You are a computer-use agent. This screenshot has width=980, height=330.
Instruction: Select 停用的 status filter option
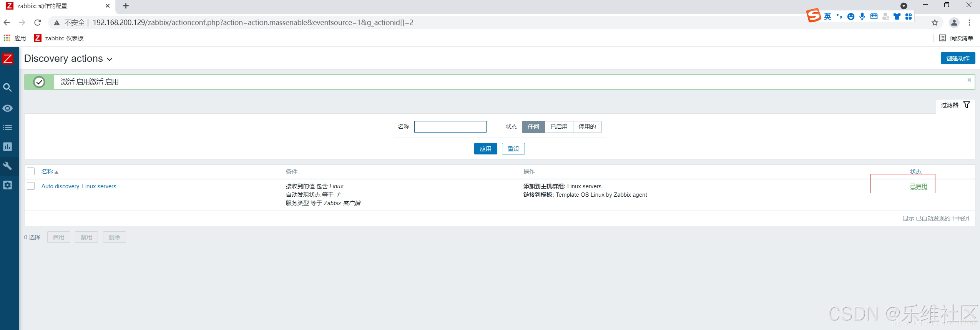(587, 127)
